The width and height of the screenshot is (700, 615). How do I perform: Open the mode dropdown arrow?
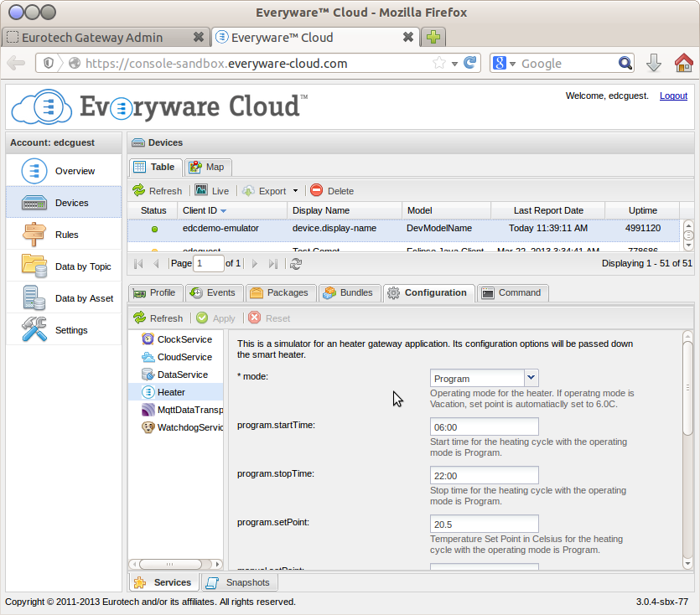(531, 378)
